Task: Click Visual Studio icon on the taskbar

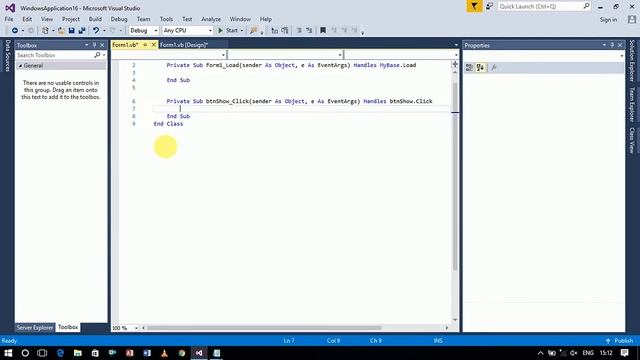Action: point(199,353)
